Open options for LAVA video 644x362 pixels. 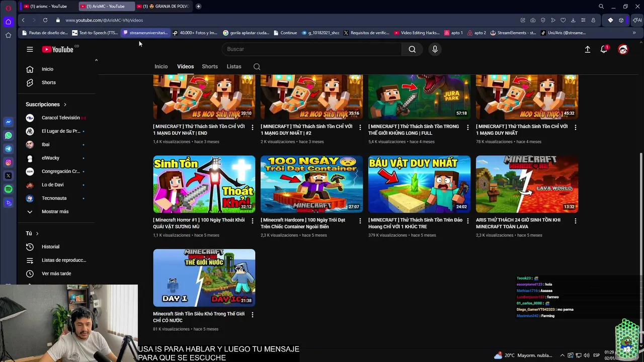pos(575,221)
